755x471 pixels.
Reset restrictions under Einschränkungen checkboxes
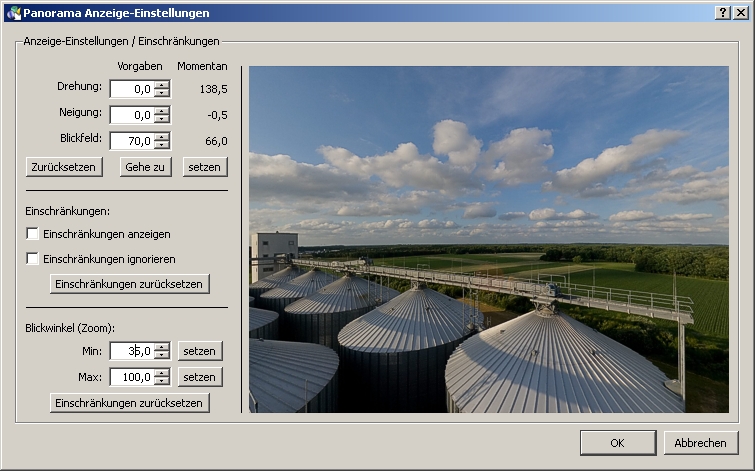(130, 284)
